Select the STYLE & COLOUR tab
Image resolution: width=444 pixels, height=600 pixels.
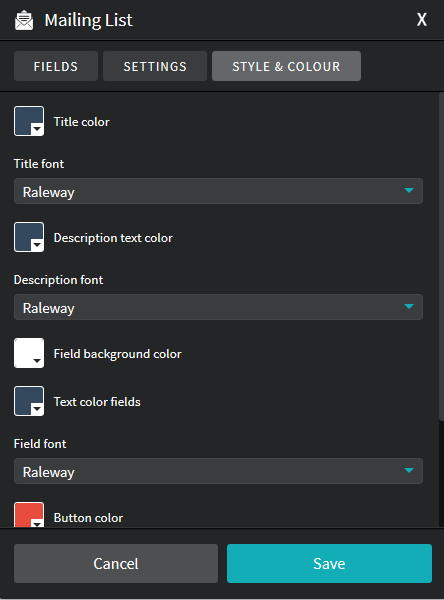coord(286,66)
